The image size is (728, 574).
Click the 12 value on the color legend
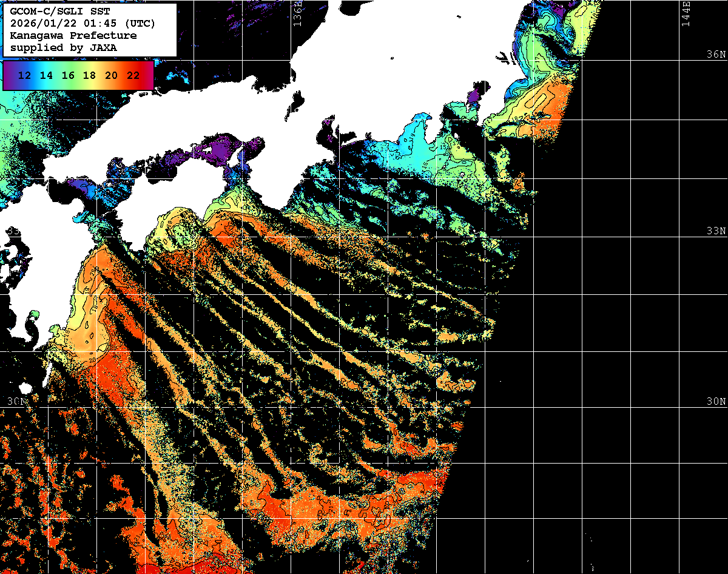(25, 76)
